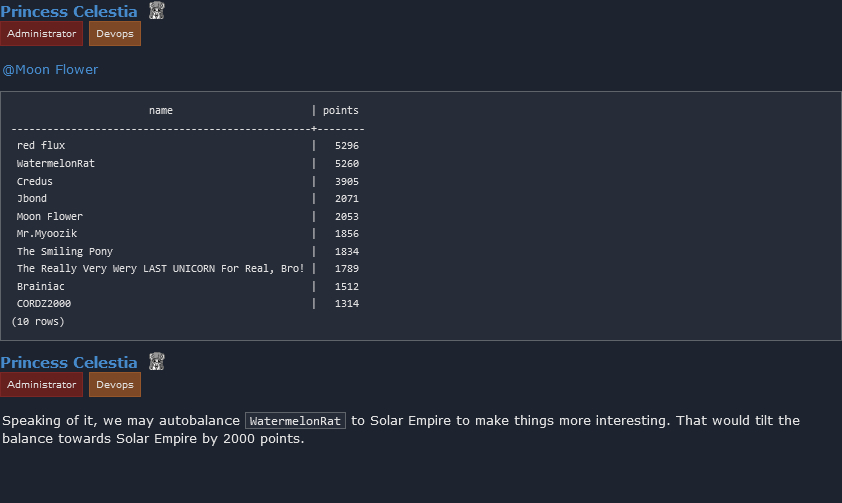Click the badge icon beside lower Princess Celestia name

[156, 362]
